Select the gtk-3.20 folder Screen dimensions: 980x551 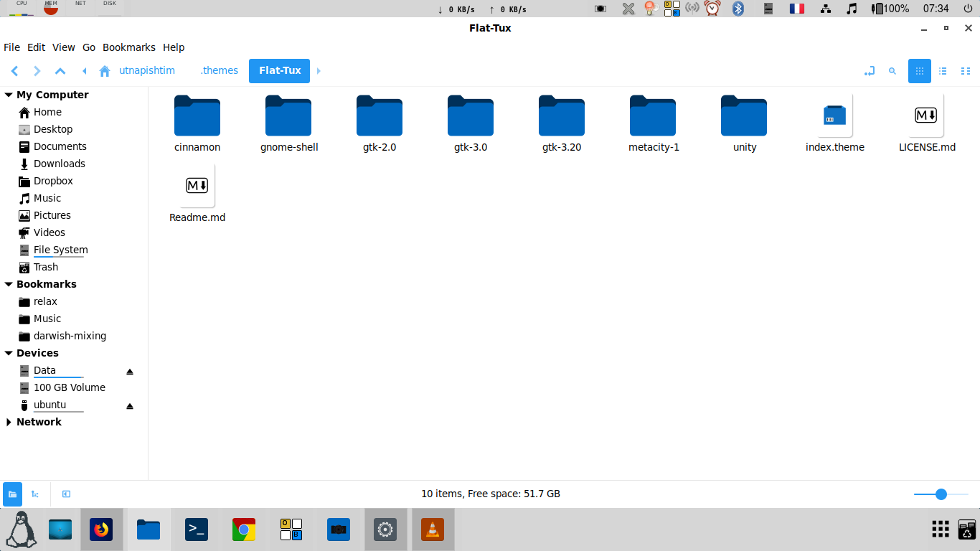pos(562,123)
